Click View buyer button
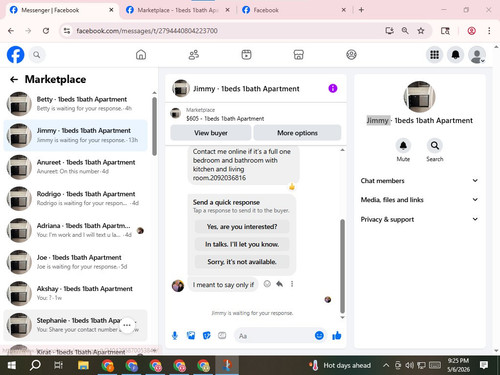This screenshot has height=375, width=500. coord(211,133)
